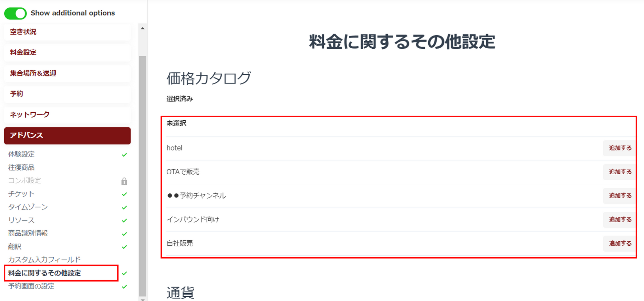Click the checkmark beside 予約画面の設定
This screenshot has height=301, width=644.
[x=124, y=287]
